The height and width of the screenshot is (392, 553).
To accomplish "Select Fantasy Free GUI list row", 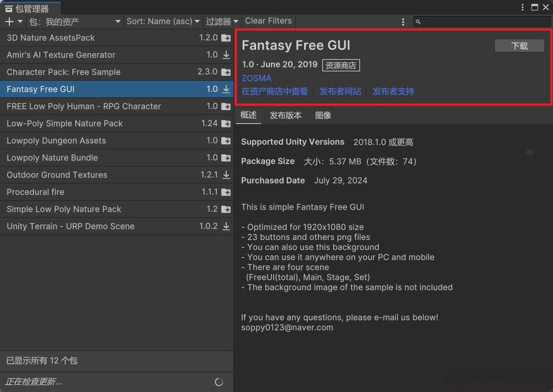I will pyautogui.click(x=116, y=89).
